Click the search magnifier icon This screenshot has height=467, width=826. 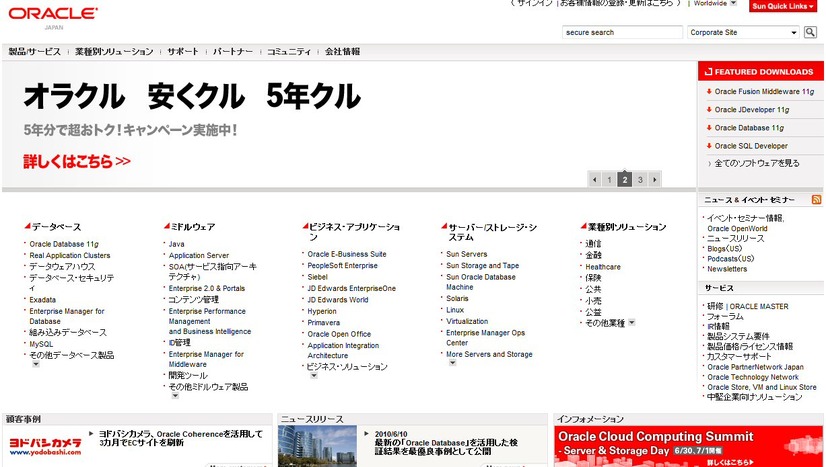click(x=810, y=32)
